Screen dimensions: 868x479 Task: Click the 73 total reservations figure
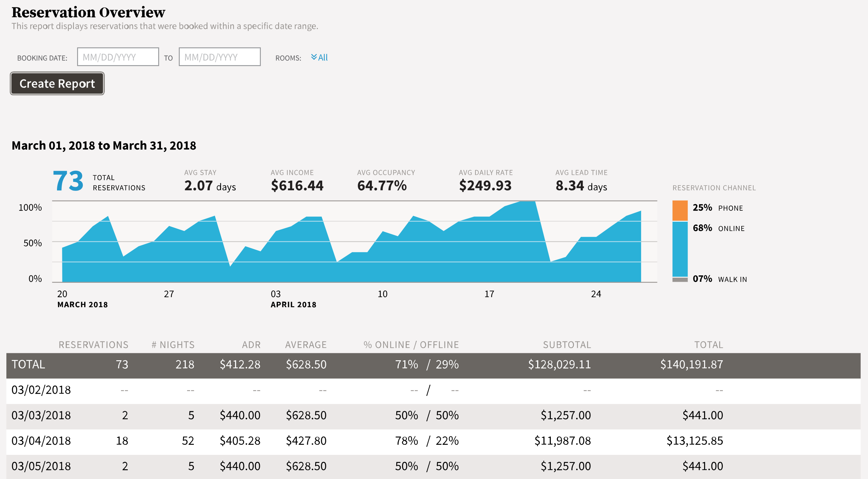pos(68,181)
